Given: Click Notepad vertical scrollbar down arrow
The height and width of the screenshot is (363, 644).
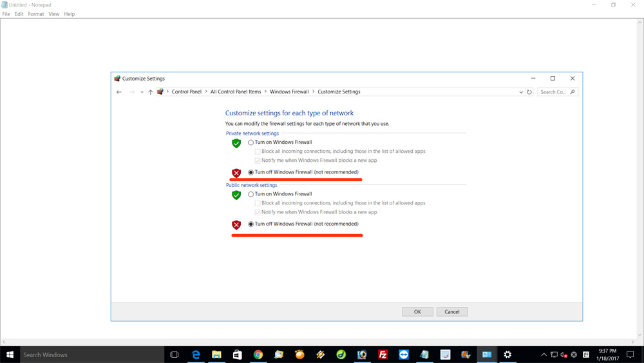Looking at the screenshot, I should [x=640, y=335].
